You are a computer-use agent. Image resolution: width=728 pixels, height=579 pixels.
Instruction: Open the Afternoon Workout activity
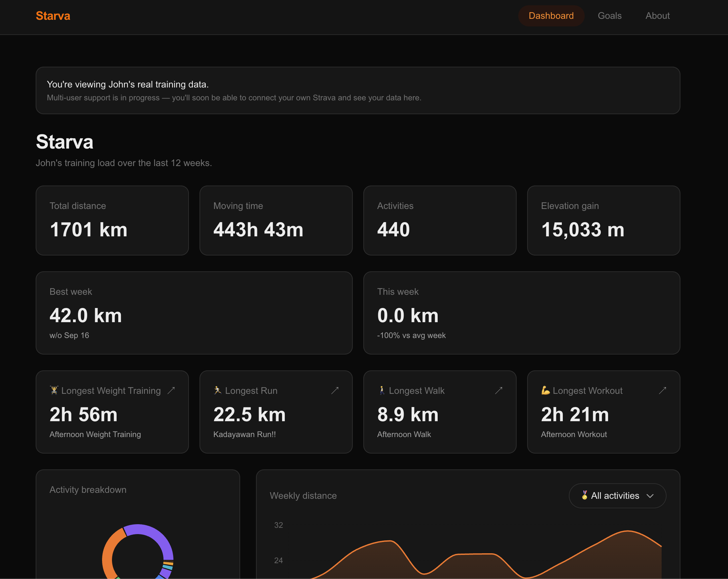coord(574,434)
